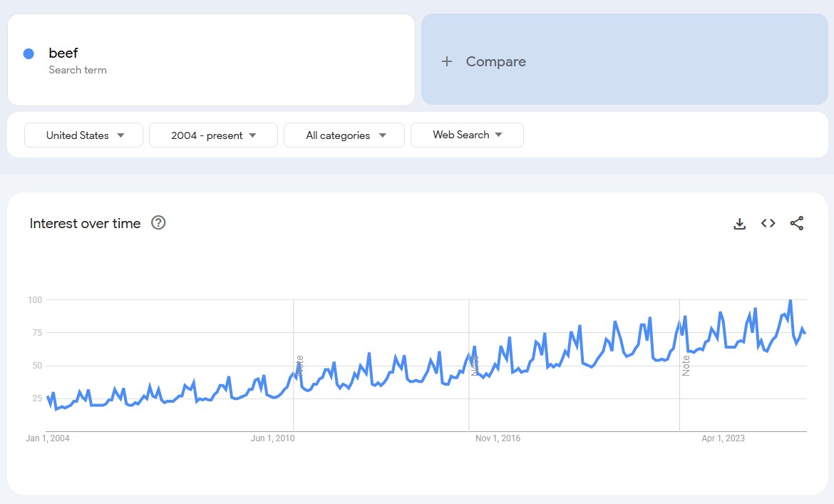Image resolution: width=834 pixels, height=504 pixels.
Task: Click the Note marker near Nov 1, 2016
Action: [x=475, y=366]
